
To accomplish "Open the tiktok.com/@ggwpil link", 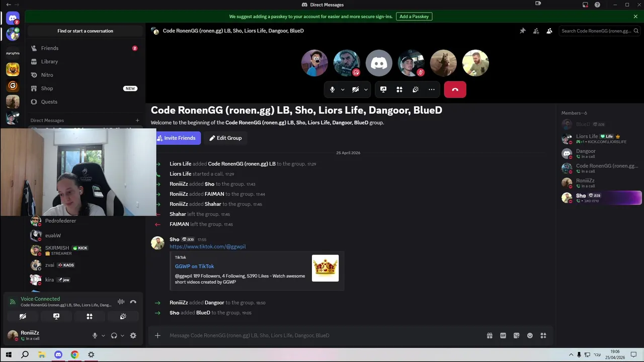I will click(208, 247).
